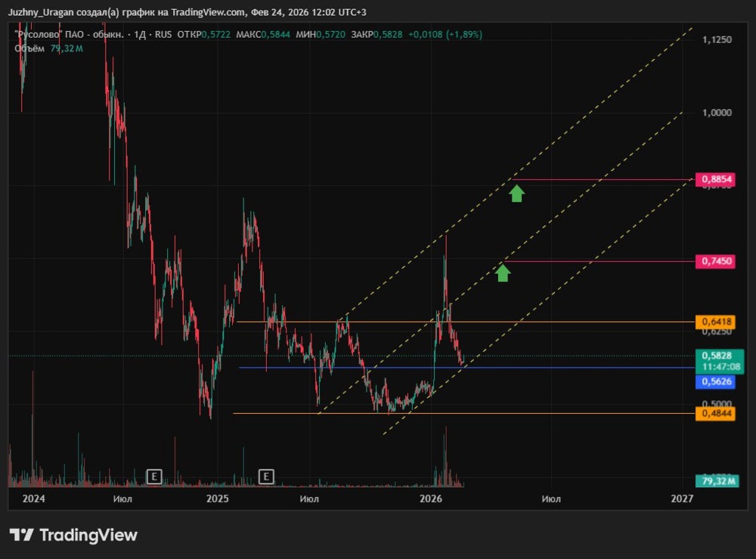
Task: Click the ЗАКР 0,5828 close value
Action: click(x=376, y=34)
